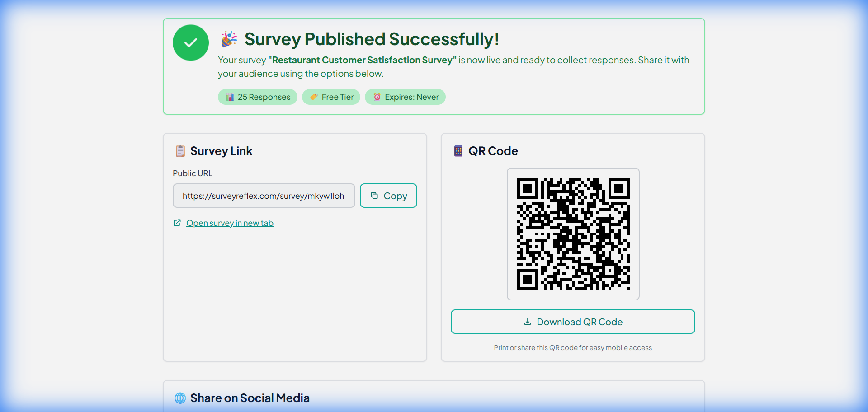Select the bar chart icon on 25 Responses badge
The height and width of the screenshot is (412, 868).
tap(231, 97)
